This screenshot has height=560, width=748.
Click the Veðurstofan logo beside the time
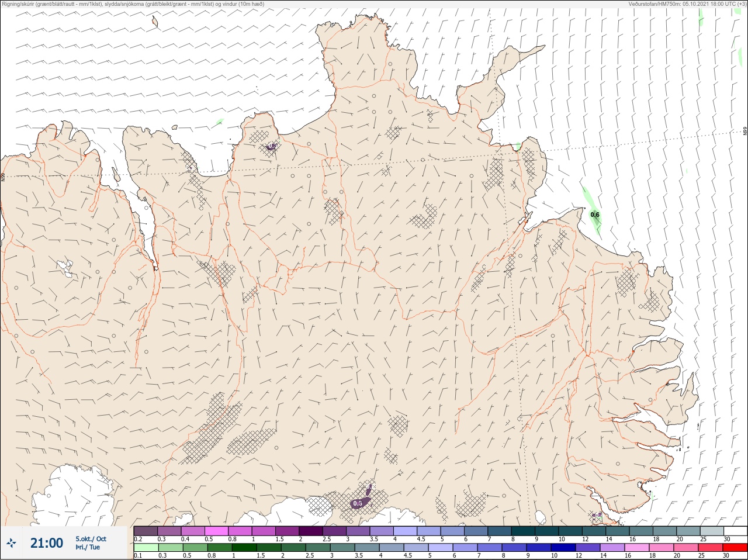coord(11,543)
